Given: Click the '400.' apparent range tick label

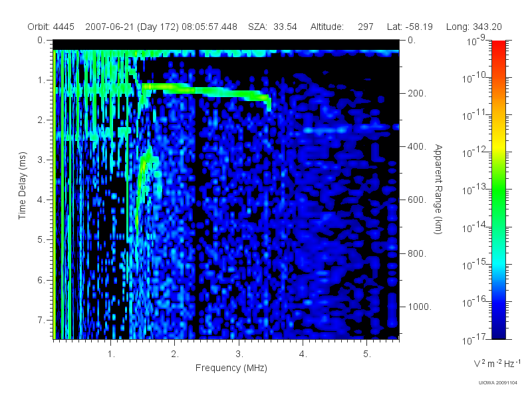Looking at the screenshot, I should tap(416, 146).
